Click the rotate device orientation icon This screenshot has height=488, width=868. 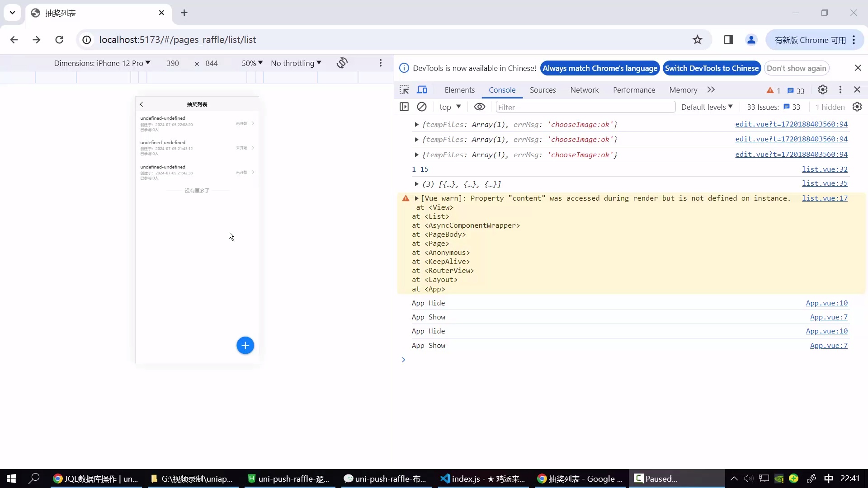point(342,63)
